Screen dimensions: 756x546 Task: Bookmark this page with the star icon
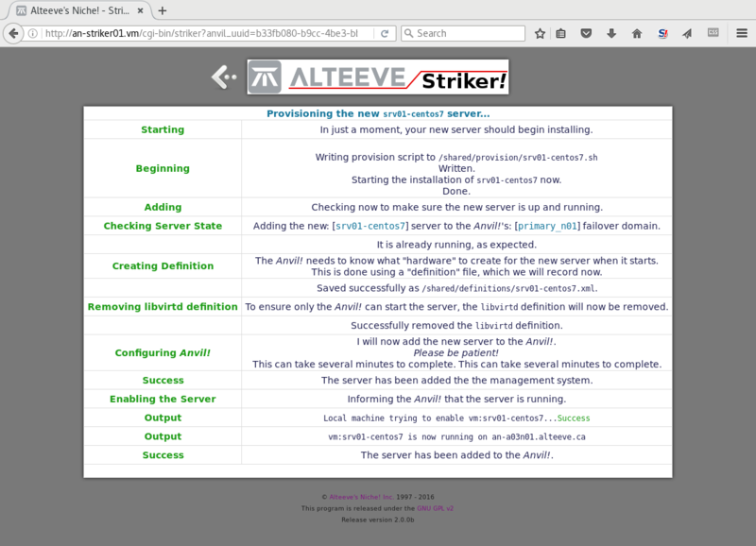click(540, 33)
